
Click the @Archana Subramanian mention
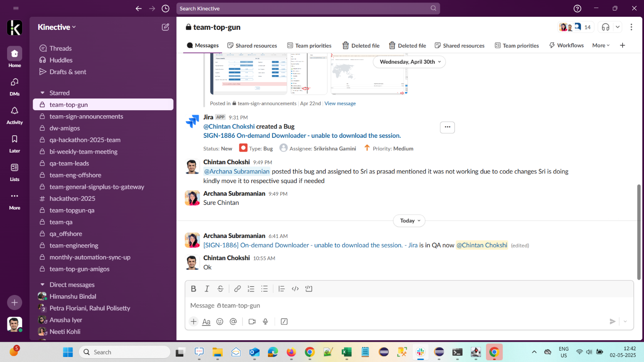(x=237, y=171)
